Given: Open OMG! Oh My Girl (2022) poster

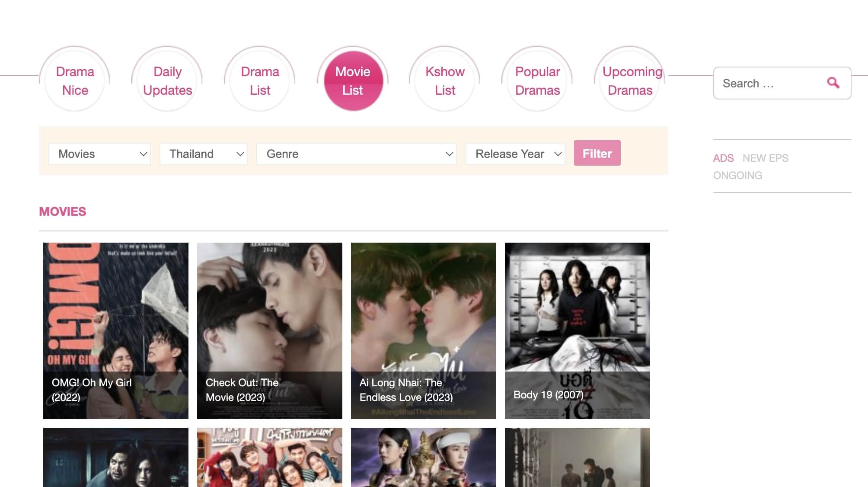Looking at the screenshot, I should [x=116, y=330].
